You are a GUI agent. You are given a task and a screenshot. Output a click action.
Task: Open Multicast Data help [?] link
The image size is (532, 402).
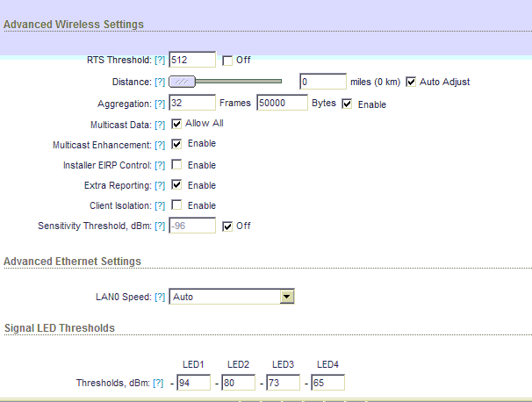pyautogui.click(x=160, y=125)
